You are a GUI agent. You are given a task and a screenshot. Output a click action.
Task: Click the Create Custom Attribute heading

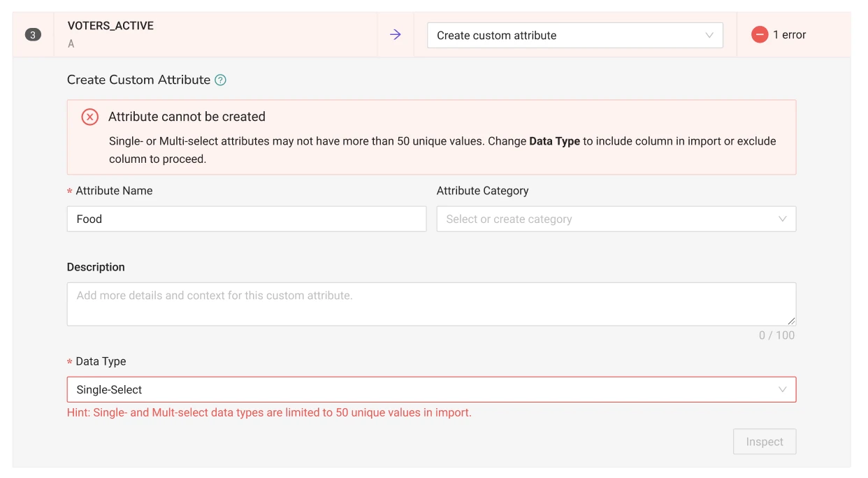tap(138, 80)
